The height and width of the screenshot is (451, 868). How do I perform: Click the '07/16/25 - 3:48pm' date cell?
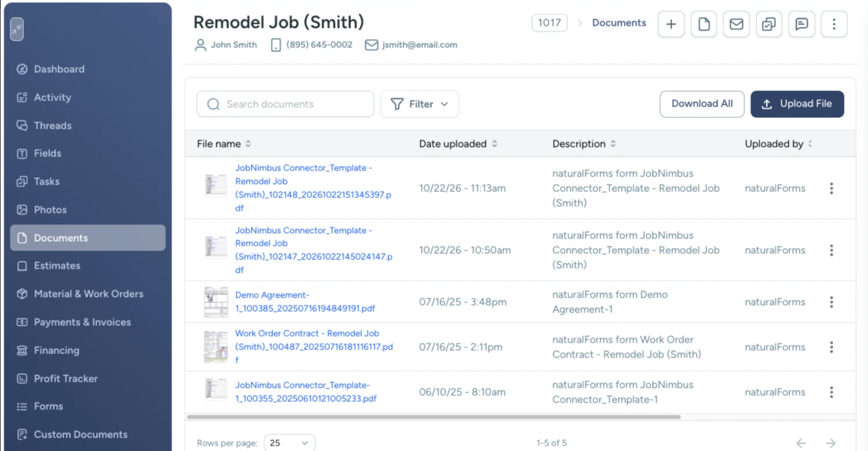point(463,302)
